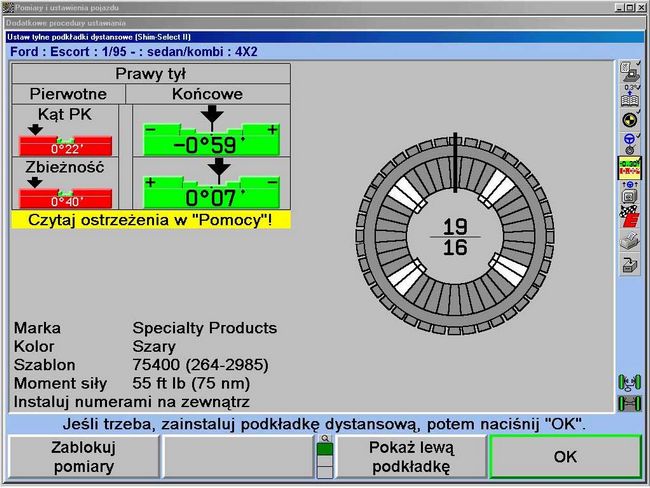
Task: Click the vehicle selection icon in sidebar
Action: point(630,71)
